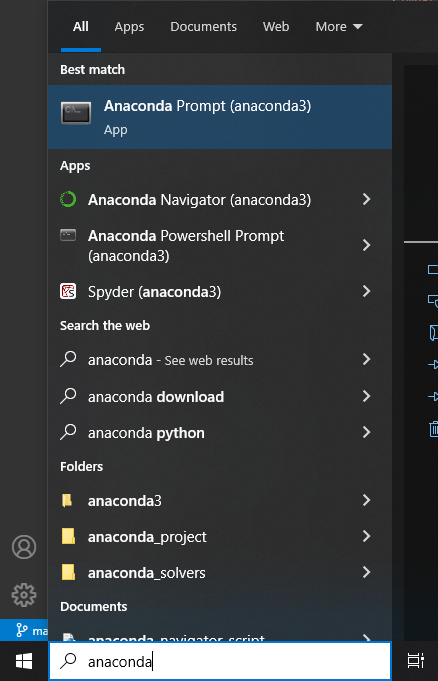438x681 pixels.
Task: Open Anaconda Prompt best match result
Action: (219, 117)
